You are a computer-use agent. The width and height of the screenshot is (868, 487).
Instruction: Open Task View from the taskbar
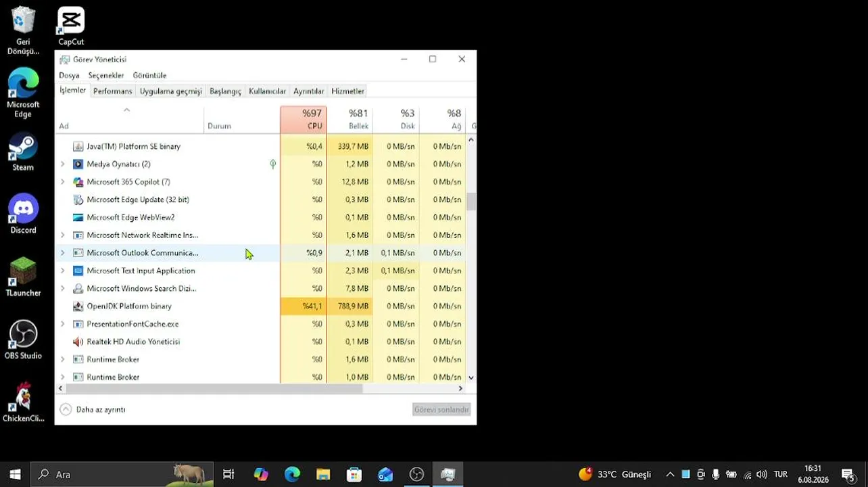pyautogui.click(x=228, y=474)
